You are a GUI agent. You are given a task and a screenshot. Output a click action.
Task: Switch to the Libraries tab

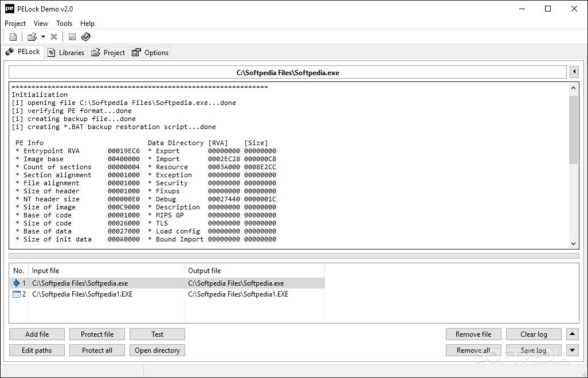coord(66,53)
